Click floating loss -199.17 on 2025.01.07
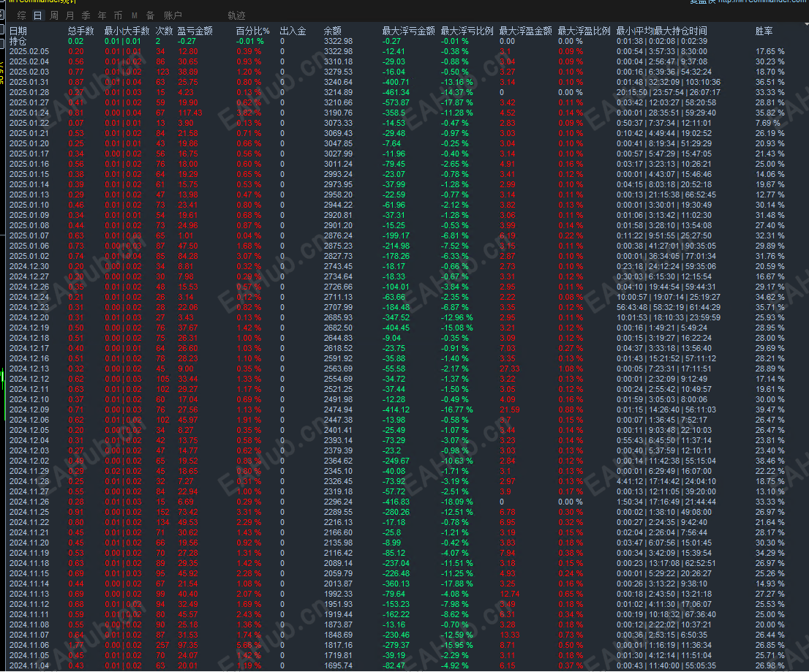The width and height of the screenshot is (809, 672). [x=396, y=235]
